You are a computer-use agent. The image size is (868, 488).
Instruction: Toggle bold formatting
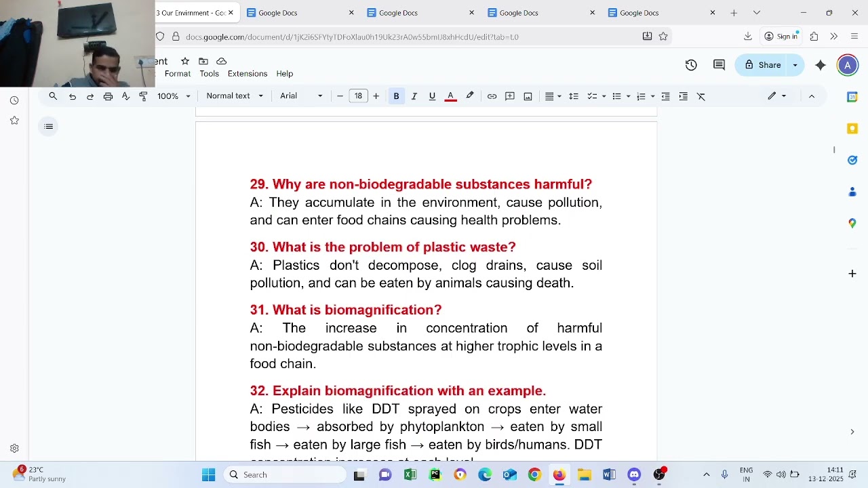[x=397, y=96]
